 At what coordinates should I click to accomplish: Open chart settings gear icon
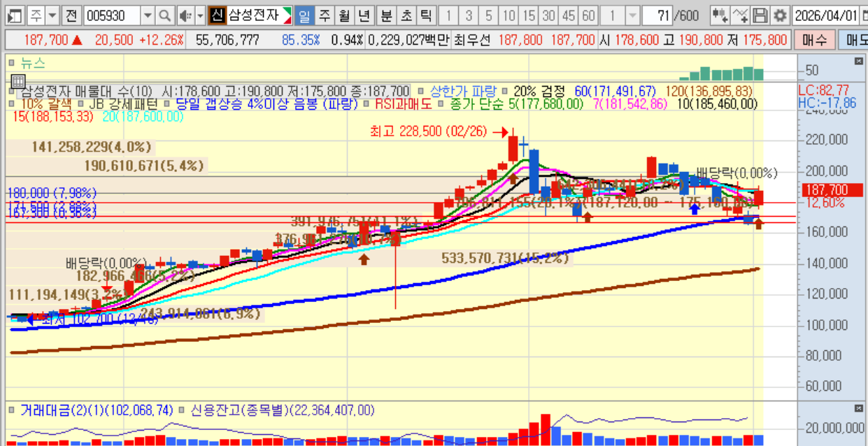tap(780, 15)
